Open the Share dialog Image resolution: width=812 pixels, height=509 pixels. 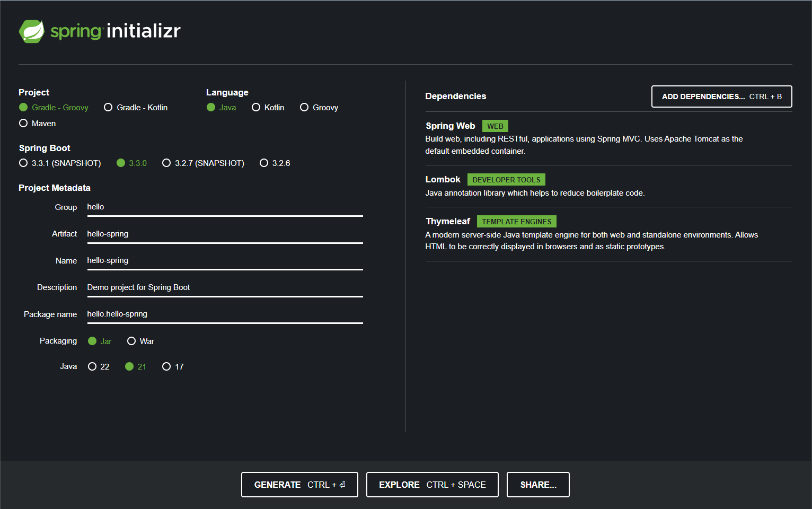click(538, 485)
